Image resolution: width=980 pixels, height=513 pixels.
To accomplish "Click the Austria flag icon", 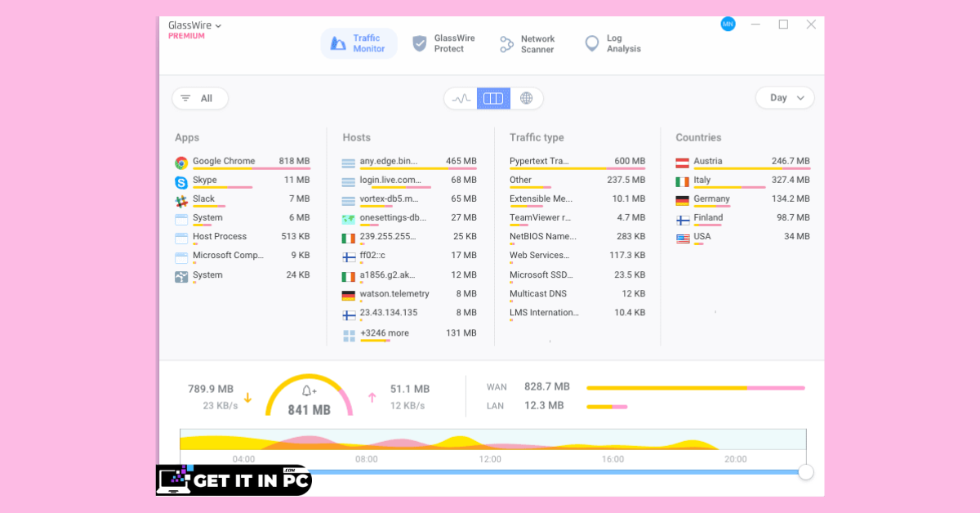I will pos(683,163).
